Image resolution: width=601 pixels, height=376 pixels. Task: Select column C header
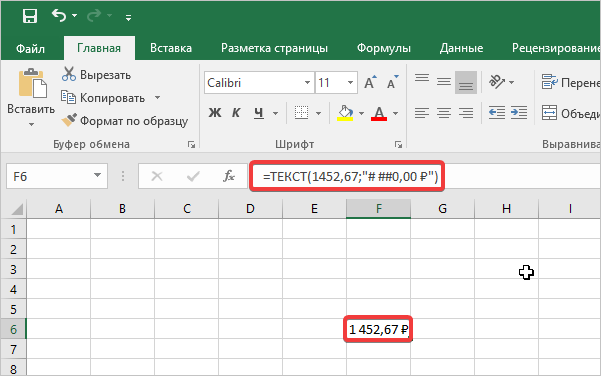[x=187, y=209]
